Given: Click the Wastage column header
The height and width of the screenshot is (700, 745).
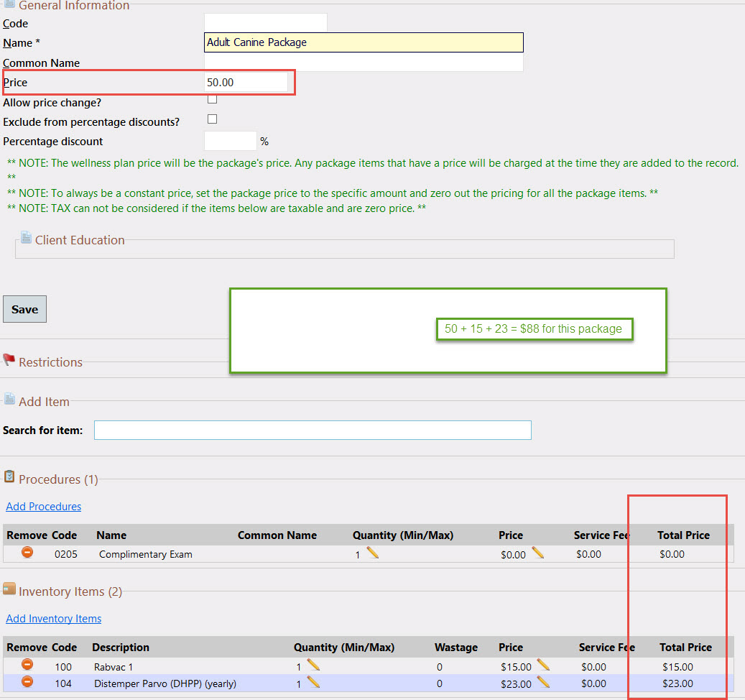Looking at the screenshot, I should pos(456,648).
